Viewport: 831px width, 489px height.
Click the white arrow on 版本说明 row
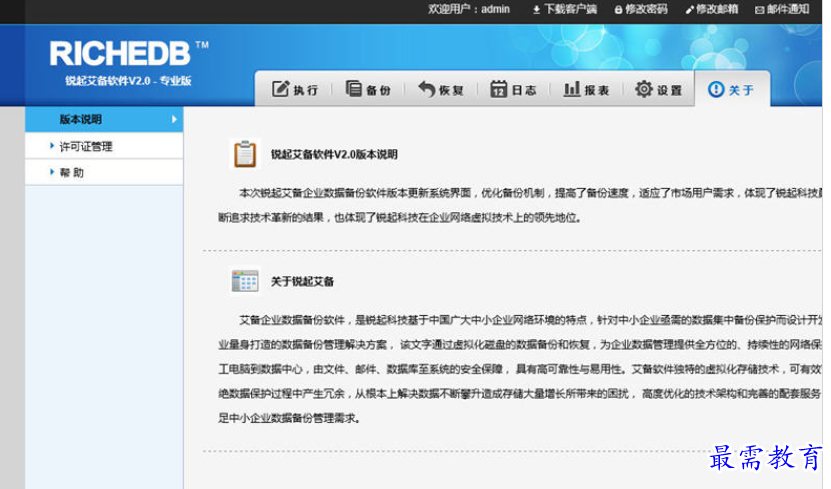pos(174,119)
